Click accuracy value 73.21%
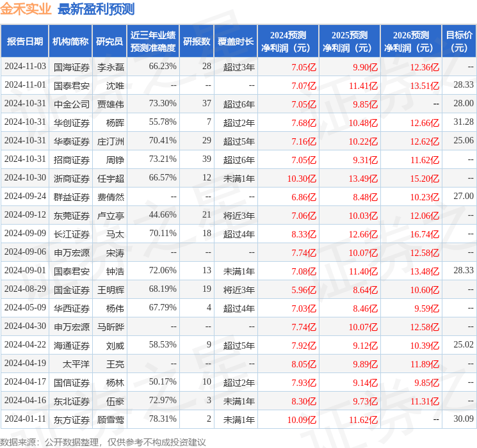The height and width of the screenshot is (448, 477). click(163, 159)
